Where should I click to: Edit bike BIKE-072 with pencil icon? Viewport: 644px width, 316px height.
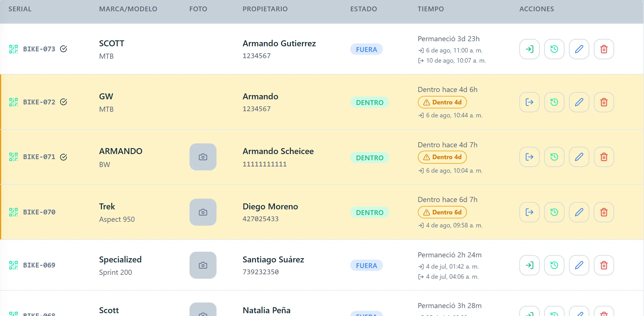pos(579,102)
